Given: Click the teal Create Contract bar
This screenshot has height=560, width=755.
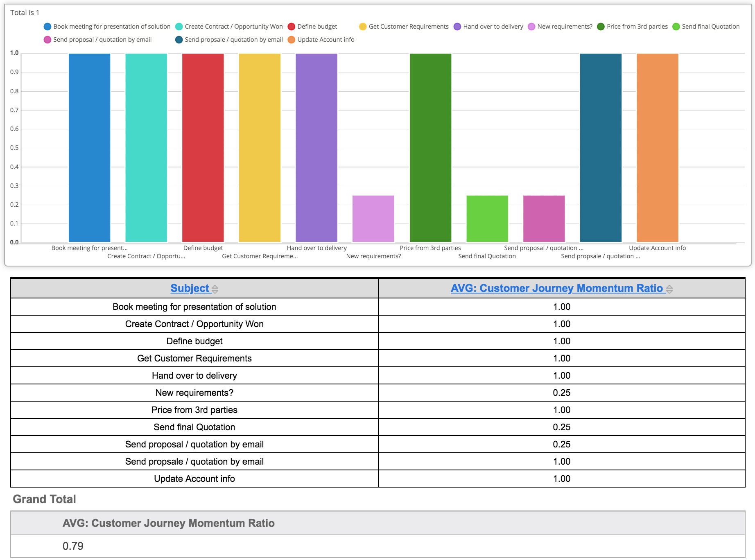Looking at the screenshot, I should (146, 147).
